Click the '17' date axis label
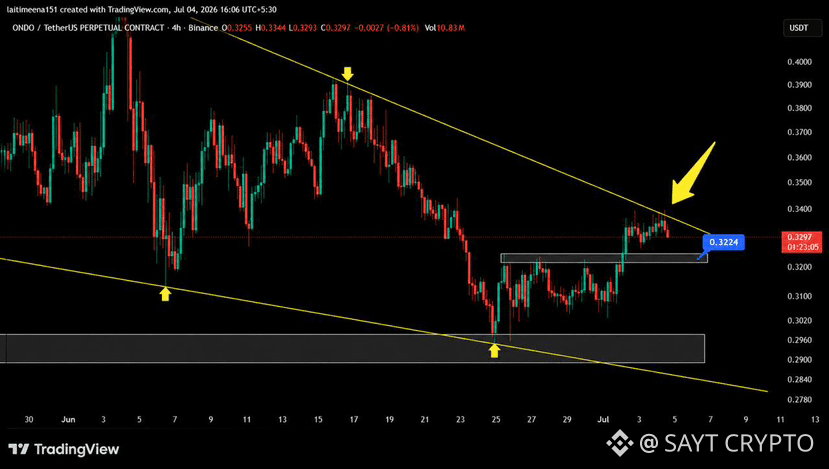The width and height of the screenshot is (829, 469). tap(354, 419)
